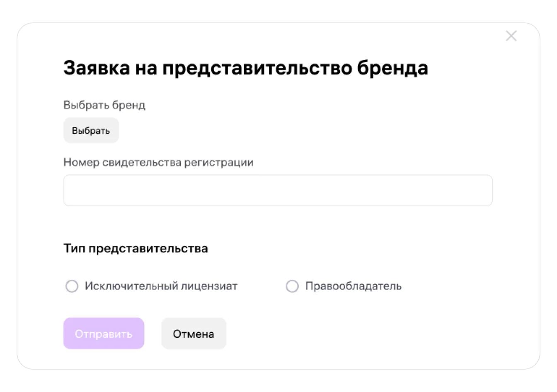Close the brand representation request dialog
This screenshot has height=392, width=557.
511,36
